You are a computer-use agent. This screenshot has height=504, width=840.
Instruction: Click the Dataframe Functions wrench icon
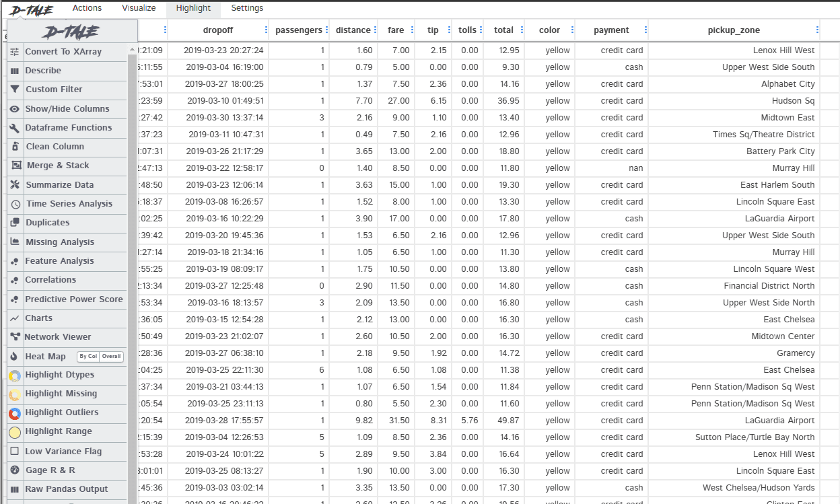click(x=15, y=128)
